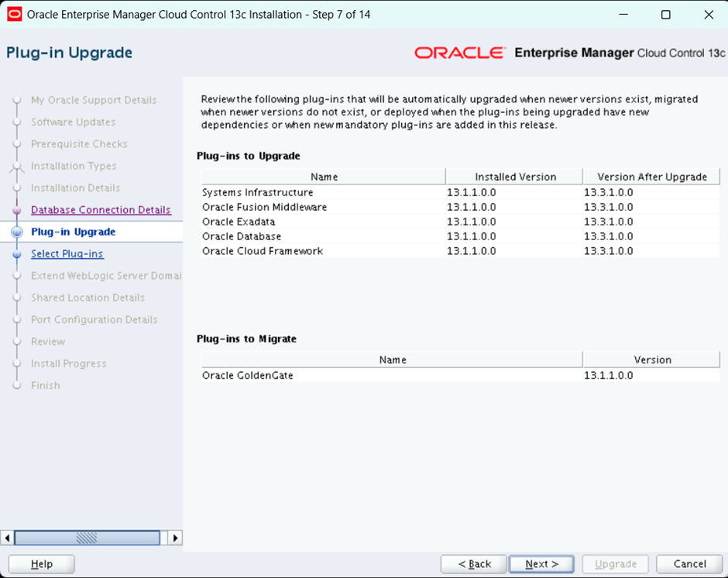Image resolution: width=728 pixels, height=578 pixels.
Task: Click the Oracle icon in title bar
Action: (14, 15)
